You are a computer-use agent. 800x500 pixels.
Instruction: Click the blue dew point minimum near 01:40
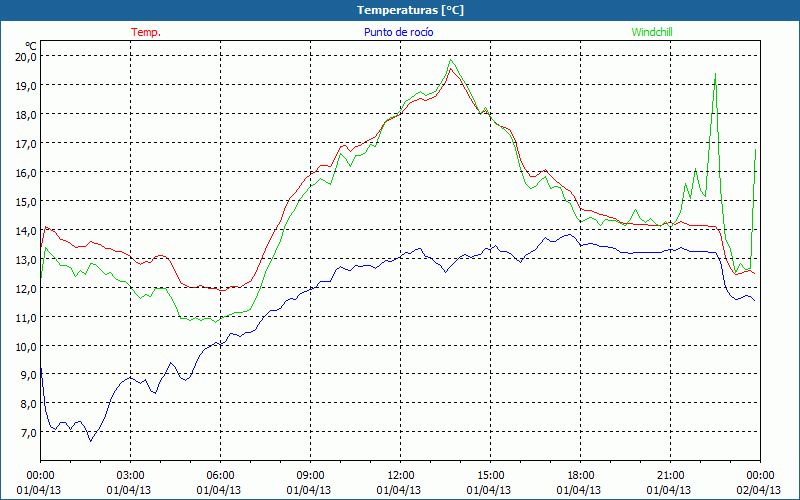click(90, 441)
